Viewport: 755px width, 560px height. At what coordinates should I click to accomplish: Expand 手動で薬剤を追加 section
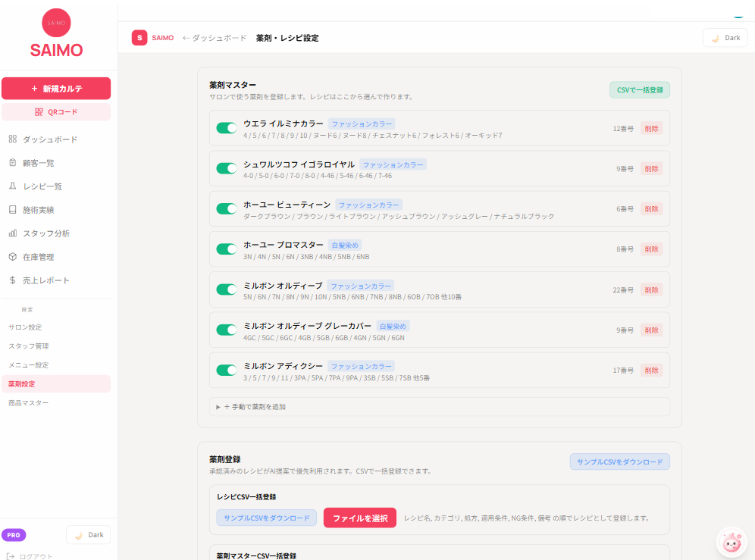click(x=440, y=407)
